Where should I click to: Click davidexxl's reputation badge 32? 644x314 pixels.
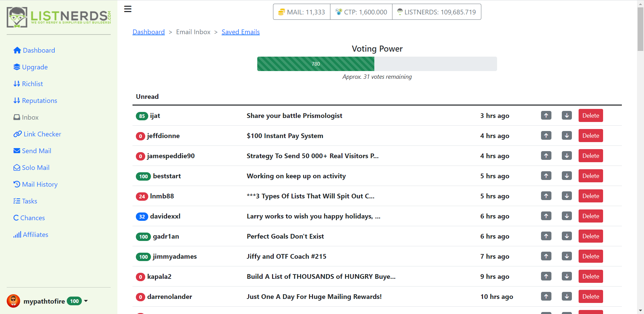click(x=142, y=216)
